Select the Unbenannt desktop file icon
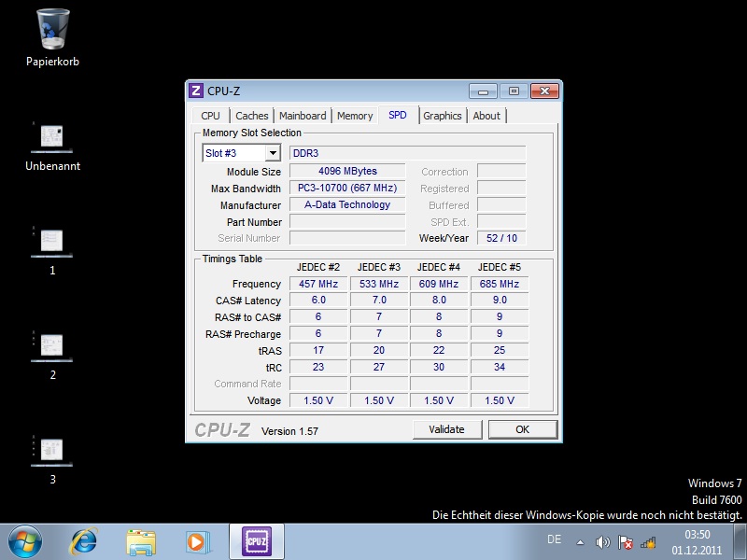Screen dimensions: 747x560 pos(52,138)
